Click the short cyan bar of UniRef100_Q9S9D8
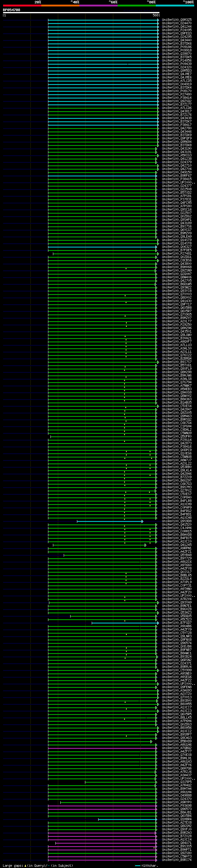Viewport: 197px width, 868px height. [x=110, y=521]
